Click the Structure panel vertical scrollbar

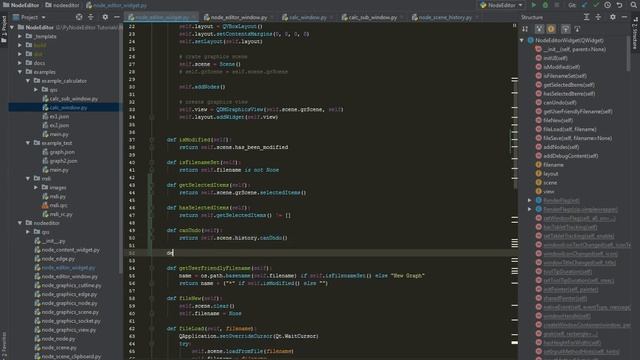click(628, 53)
